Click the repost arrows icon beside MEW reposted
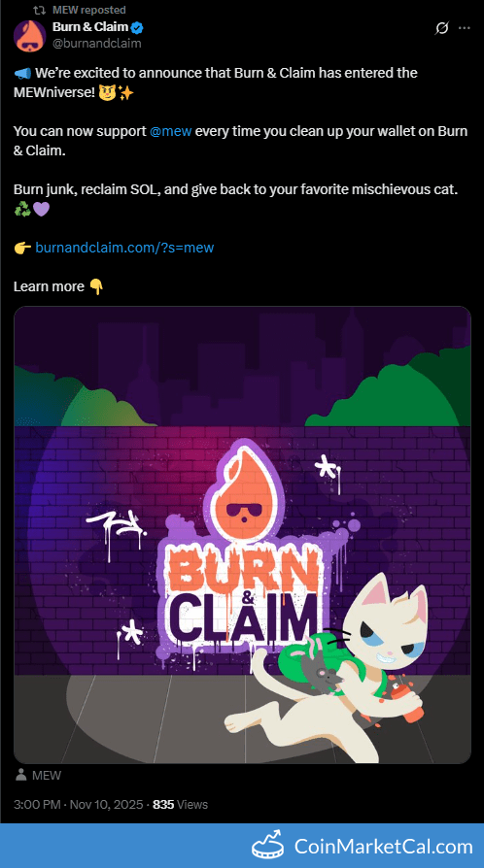 [40, 10]
